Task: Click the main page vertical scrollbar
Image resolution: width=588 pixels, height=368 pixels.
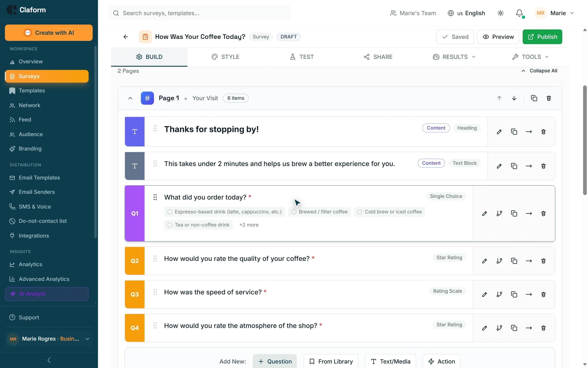Action: pyautogui.click(x=585, y=140)
